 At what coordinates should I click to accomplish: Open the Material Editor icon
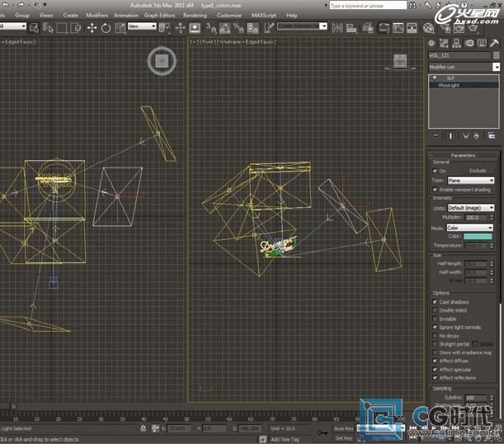pos(428,28)
